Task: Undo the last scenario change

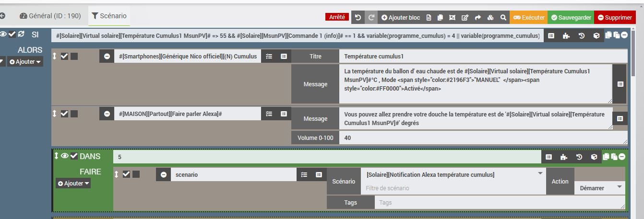Action: pos(358,17)
